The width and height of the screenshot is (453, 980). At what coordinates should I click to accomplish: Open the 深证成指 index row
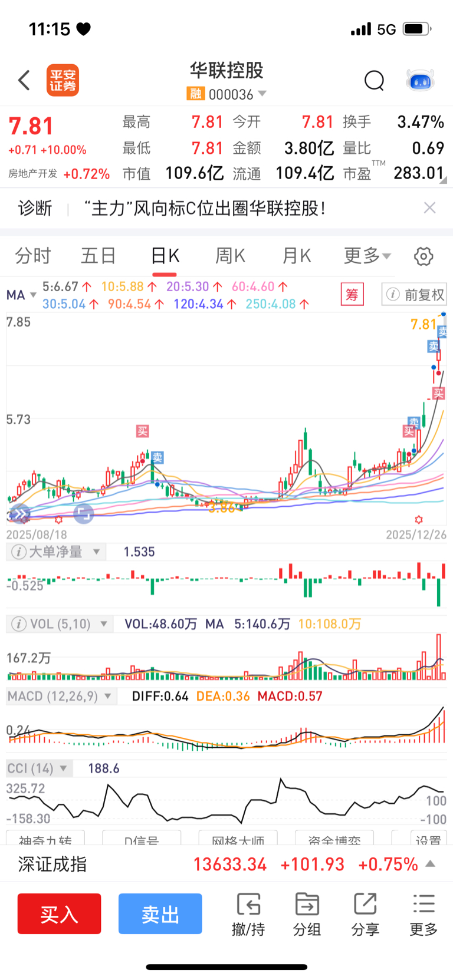point(226,864)
